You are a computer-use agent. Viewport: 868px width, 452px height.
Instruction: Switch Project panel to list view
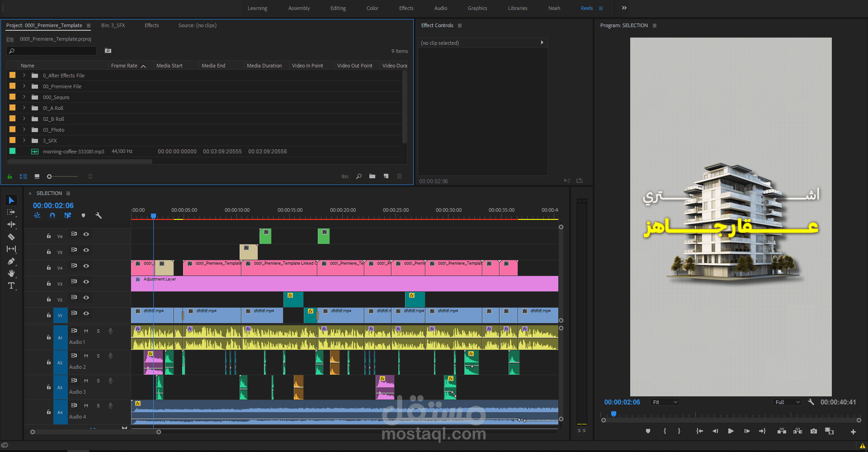(x=24, y=176)
